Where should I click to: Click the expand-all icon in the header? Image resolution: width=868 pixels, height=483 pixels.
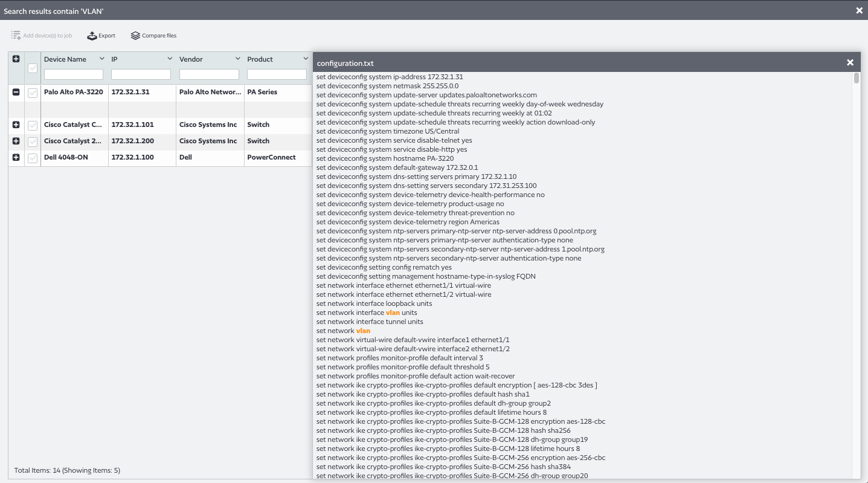14,59
